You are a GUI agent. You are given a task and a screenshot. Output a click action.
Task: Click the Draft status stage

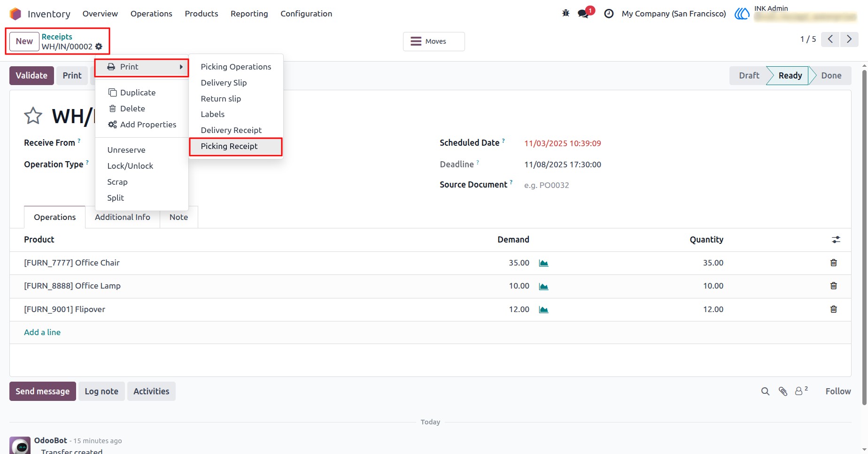pos(749,76)
